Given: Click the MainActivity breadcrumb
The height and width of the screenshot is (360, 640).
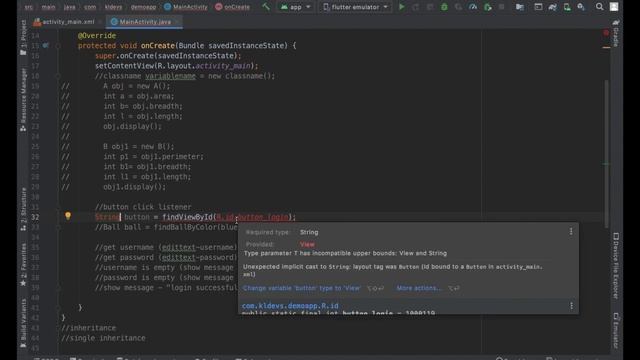Looking at the screenshot, I should [x=186, y=7].
